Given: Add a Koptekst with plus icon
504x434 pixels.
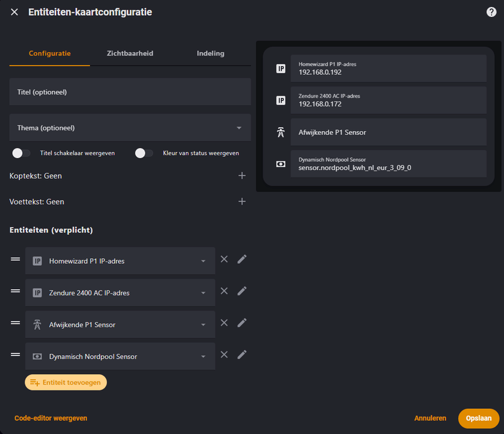Looking at the screenshot, I should pyautogui.click(x=242, y=176).
